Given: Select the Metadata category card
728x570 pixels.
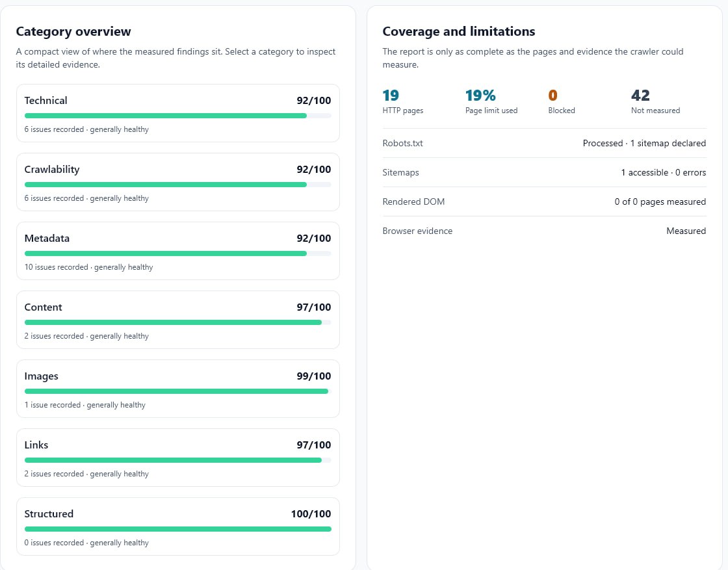Looking at the screenshot, I should pyautogui.click(x=178, y=251).
